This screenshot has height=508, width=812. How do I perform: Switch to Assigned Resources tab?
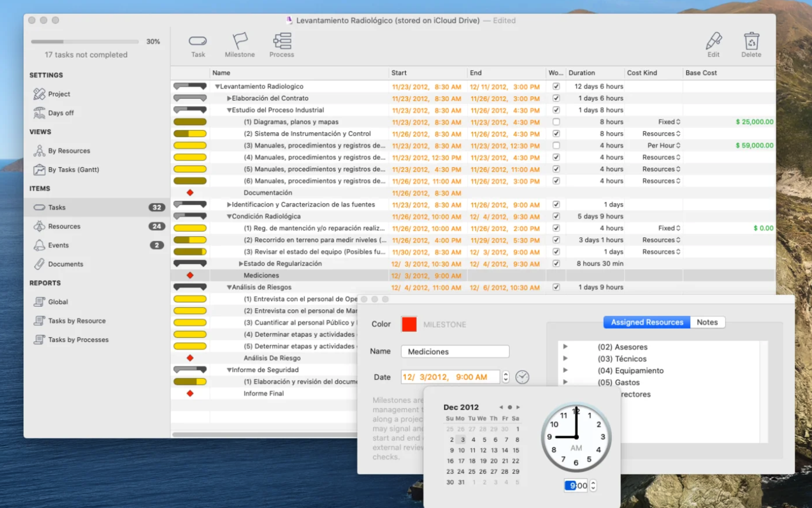[647, 322]
